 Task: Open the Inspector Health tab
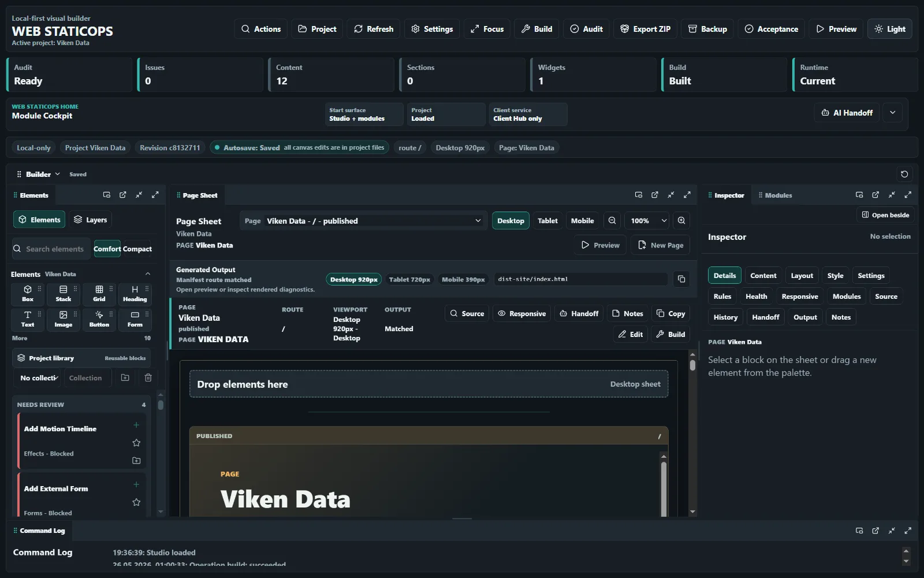[756, 297]
